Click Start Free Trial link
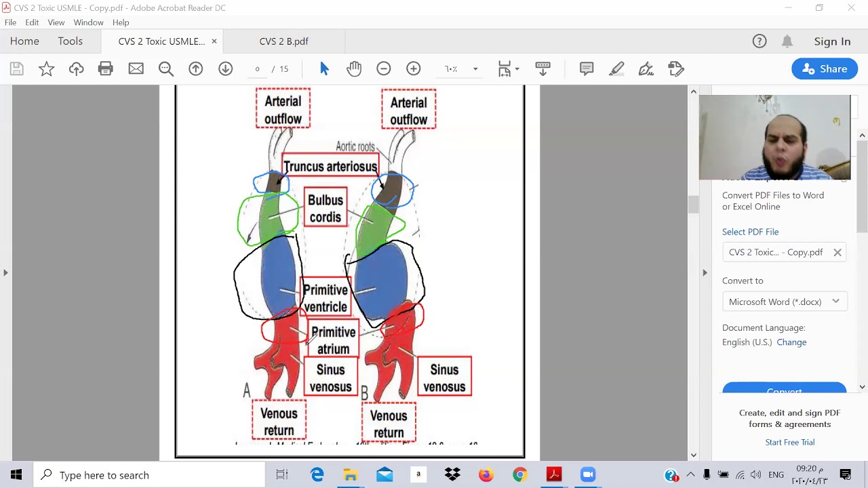Image resolution: width=868 pixels, height=488 pixels. [x=790, y=443]
